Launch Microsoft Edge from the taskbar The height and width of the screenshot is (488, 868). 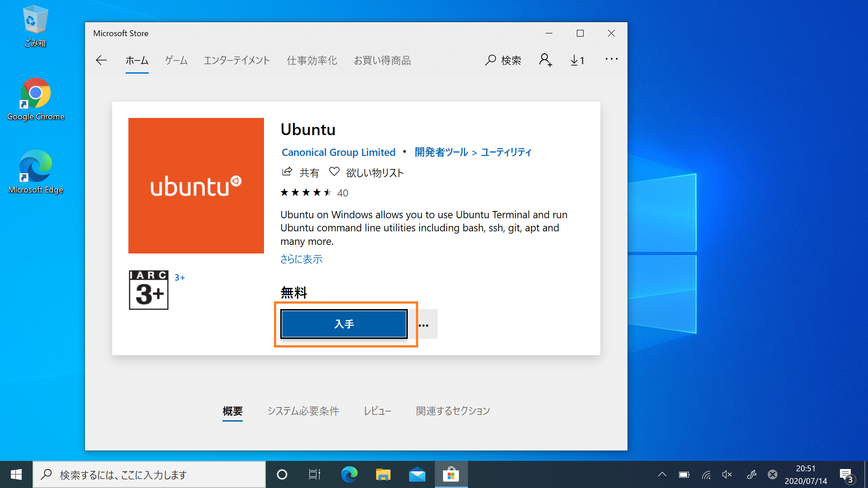pyautogui.click(x=349, y=474)
